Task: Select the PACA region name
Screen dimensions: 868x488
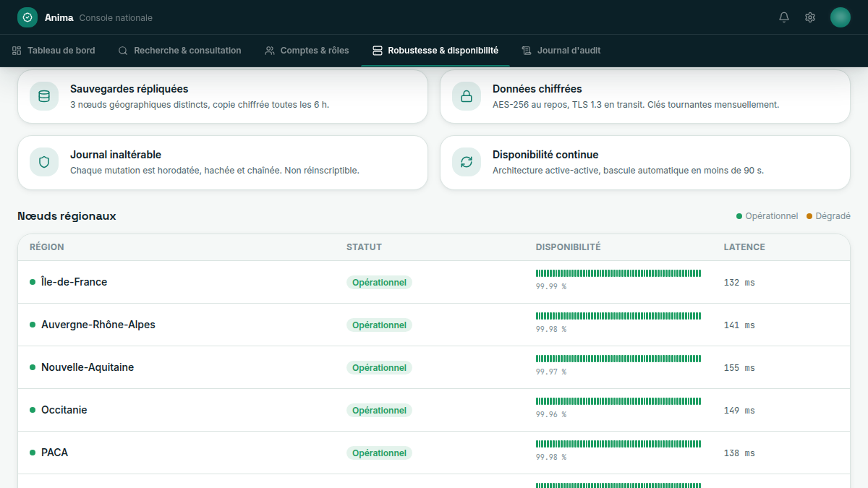Action: point(55,453)
